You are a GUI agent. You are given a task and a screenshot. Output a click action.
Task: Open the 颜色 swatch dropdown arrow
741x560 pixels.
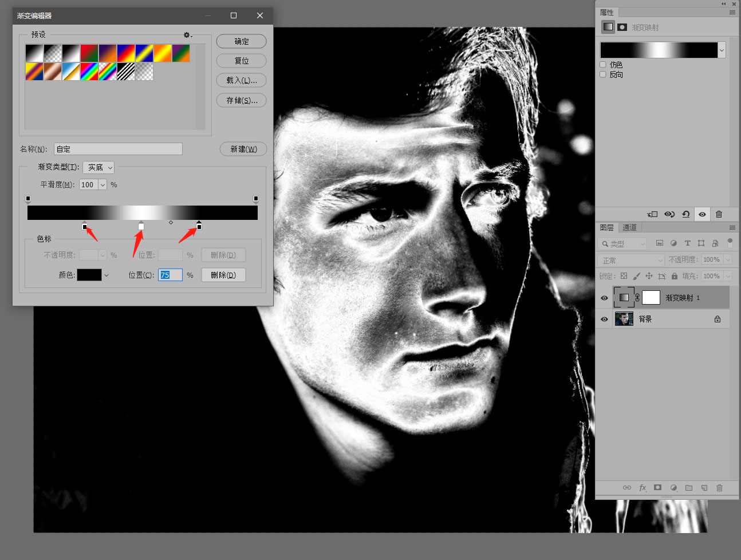coord(107,275)
